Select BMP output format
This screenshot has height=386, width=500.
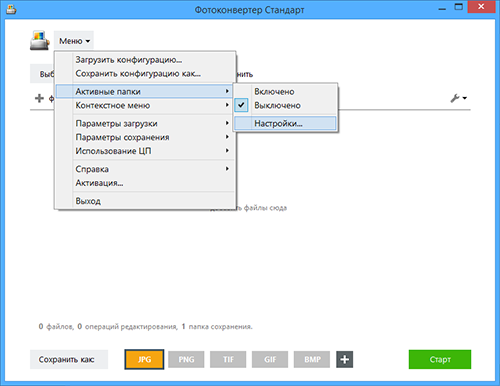coord(312,359)
